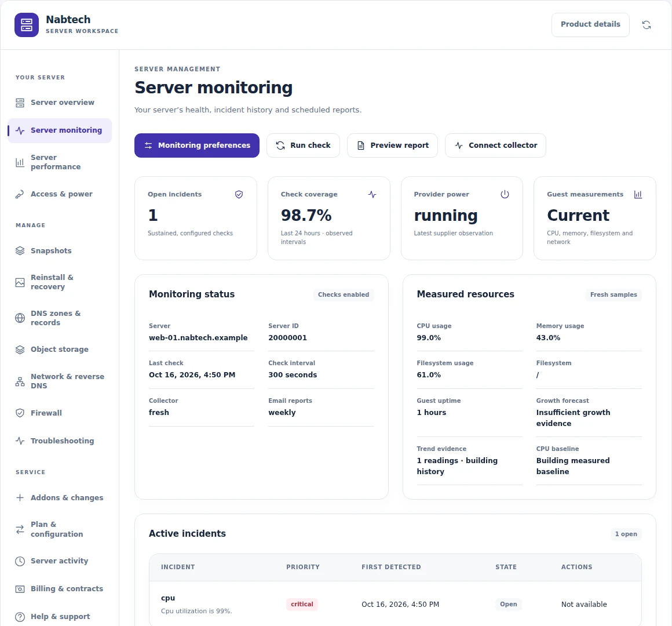Click the Billing & contracts icon
The width and height of the screenshot is (672, 626).
pyautogui.click(x=20, y=589)
